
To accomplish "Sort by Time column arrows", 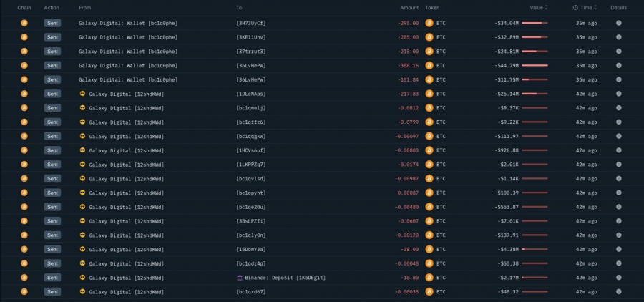I will (595, 7).
